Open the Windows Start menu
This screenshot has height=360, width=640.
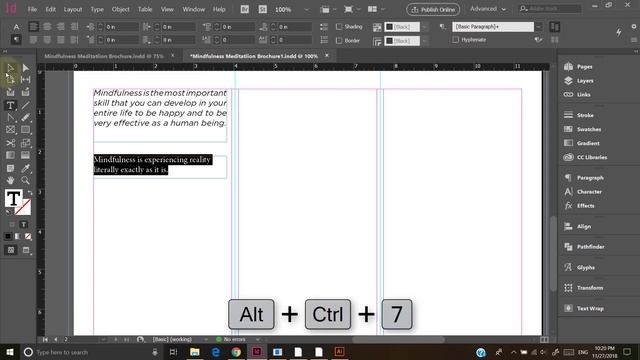(x=10, y=352)
